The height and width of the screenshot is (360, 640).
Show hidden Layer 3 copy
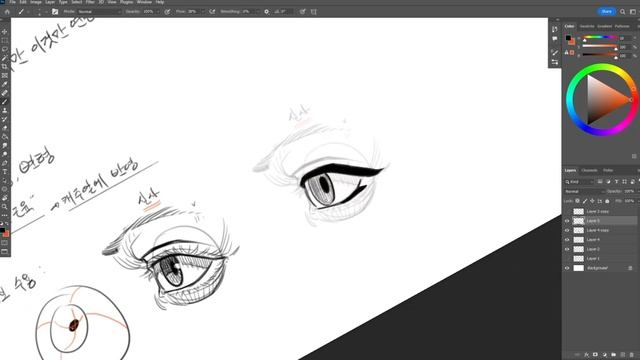[567, 211]
